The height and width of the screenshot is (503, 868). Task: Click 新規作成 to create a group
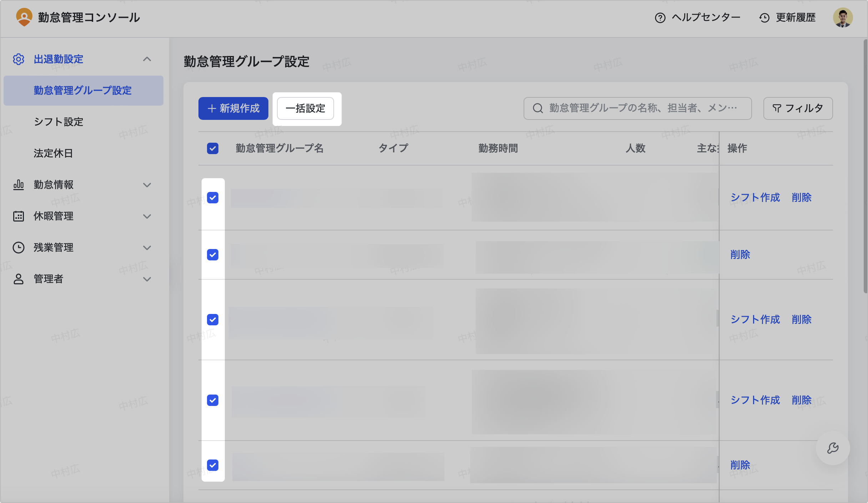point(233,108)
